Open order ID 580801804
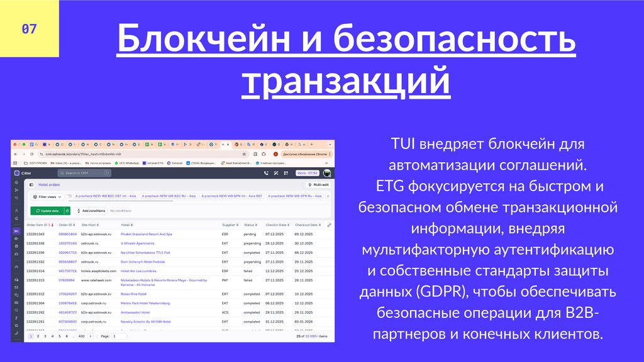Viewport: 644px width, 362px height. (67, 234)
